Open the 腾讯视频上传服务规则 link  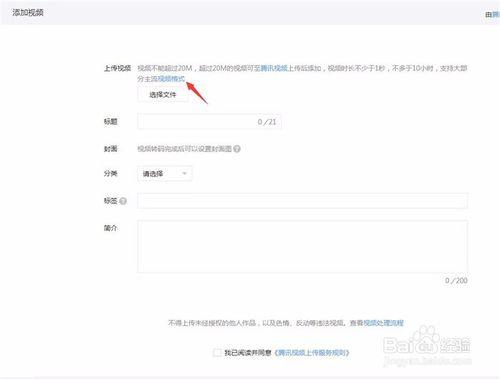click(312, 353)
